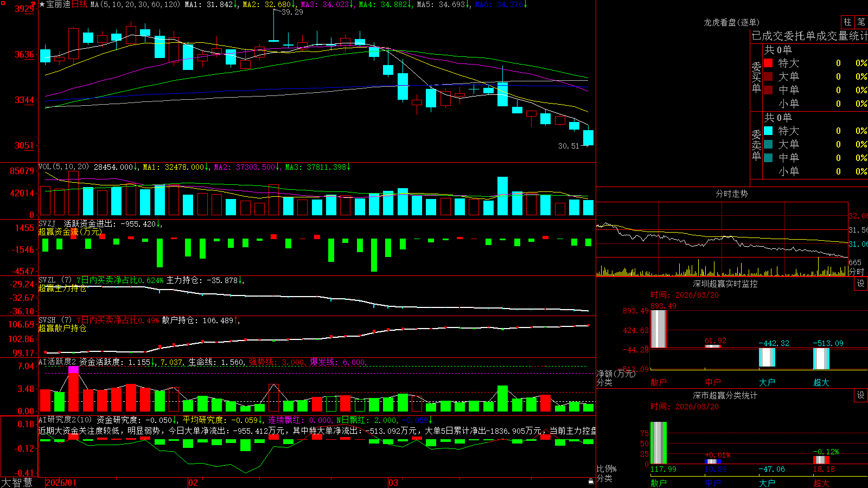The width and height of the screenshot is (868, 488).
Task: Open 设 settings for 深圳超赢实时监控
Action: pyautogui.click(x=861, y=284)
